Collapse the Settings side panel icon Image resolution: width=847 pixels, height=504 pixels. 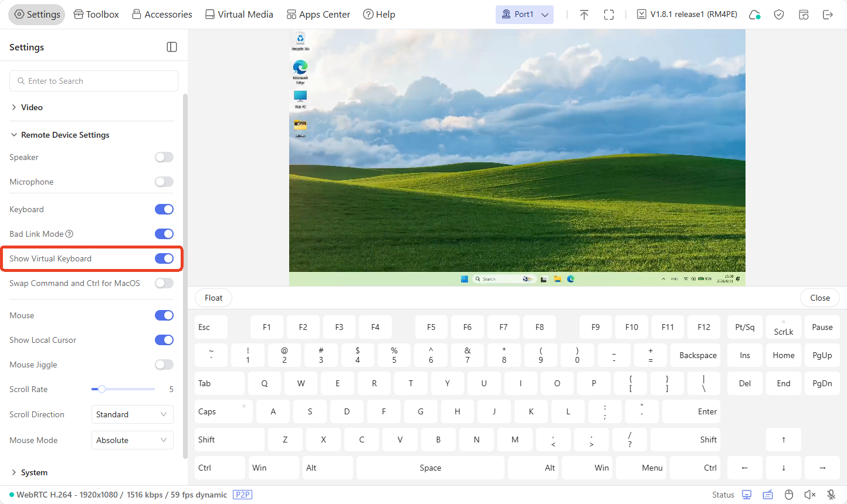(172, 47)
